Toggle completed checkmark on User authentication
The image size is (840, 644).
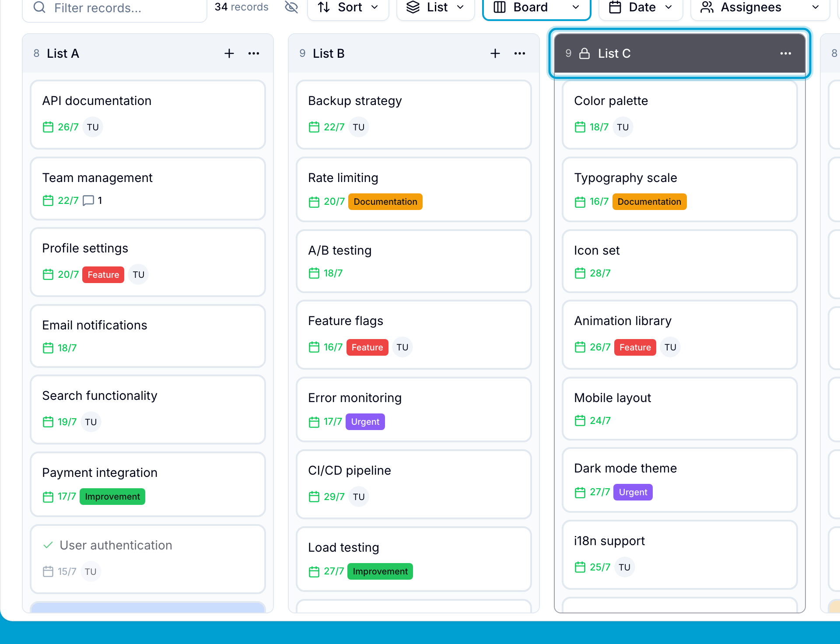coord(48,545)
